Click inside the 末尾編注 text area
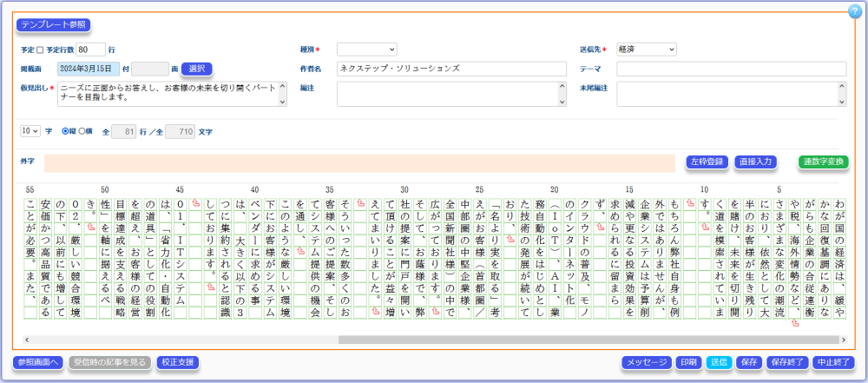 click(728, 94)
